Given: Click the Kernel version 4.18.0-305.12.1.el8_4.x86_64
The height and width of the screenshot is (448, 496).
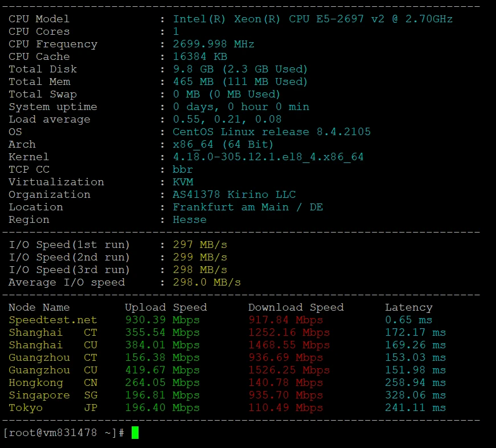Looking at the screenshot, I should [269, 157].
